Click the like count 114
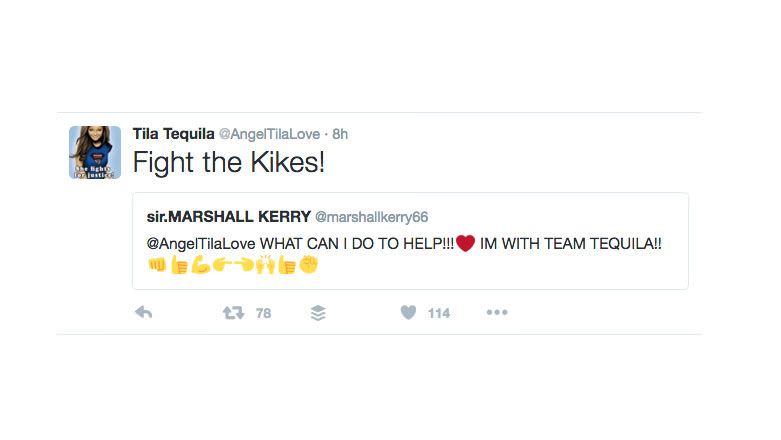The image size is (781, 440). (439, 313)
